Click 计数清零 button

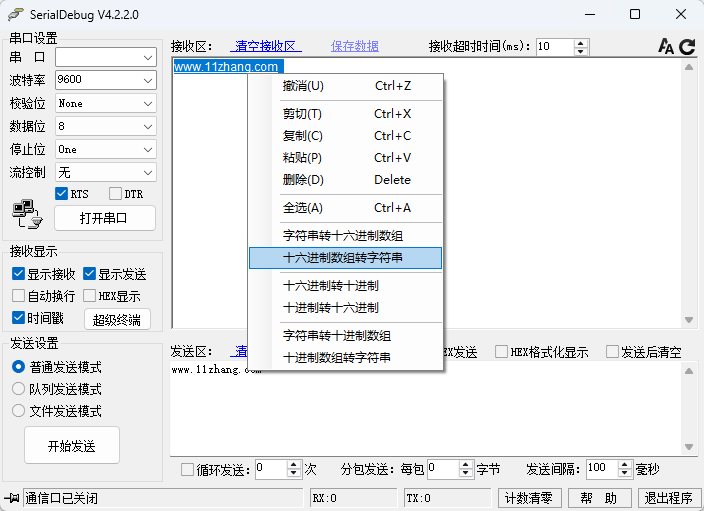[x=529, y=498]
